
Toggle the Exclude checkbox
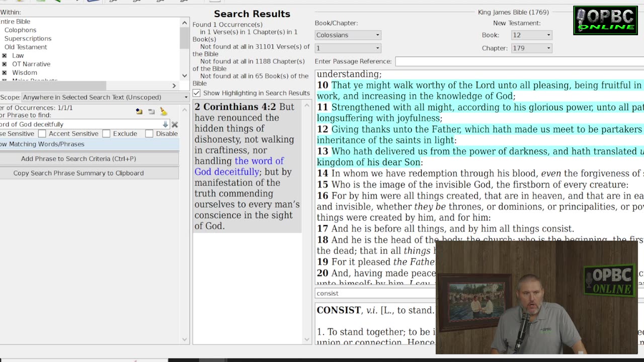click(106, 134)
